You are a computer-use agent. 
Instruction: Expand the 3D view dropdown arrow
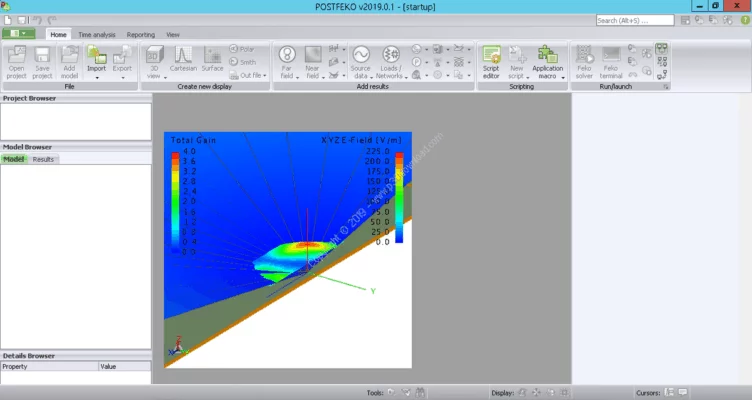pos(165,78)
